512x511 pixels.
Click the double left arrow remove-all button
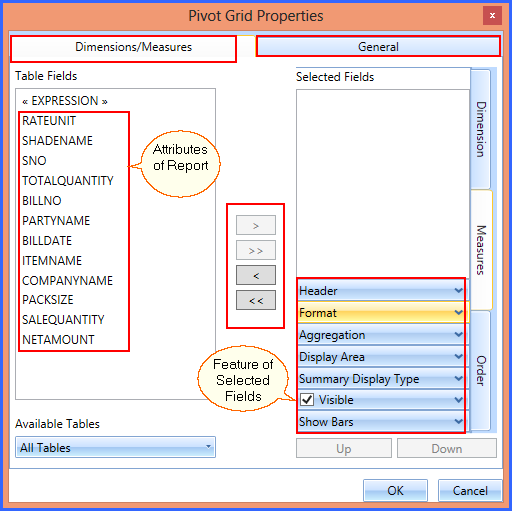256,300
